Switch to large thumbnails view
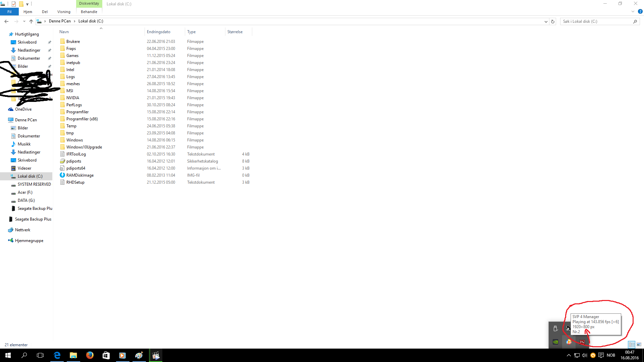 pos(639,345)
